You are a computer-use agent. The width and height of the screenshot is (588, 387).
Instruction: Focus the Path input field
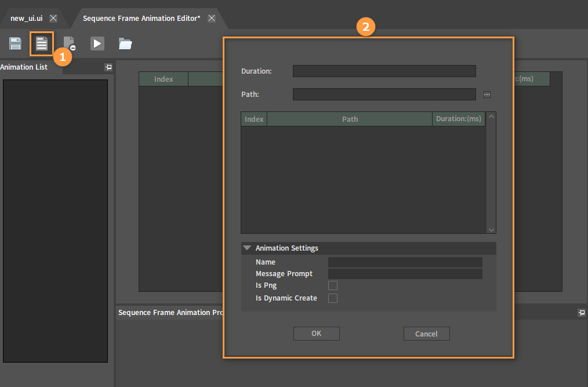(384, 94)
